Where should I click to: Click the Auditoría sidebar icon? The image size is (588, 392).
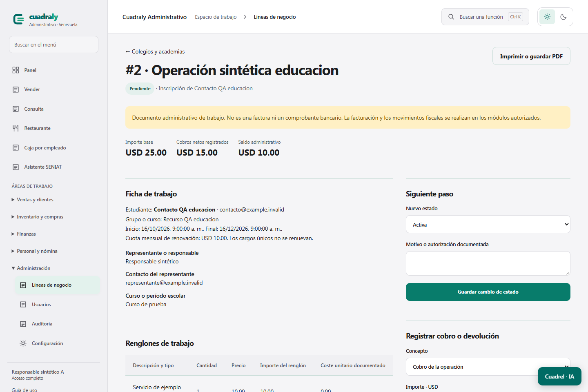[23, 324]
